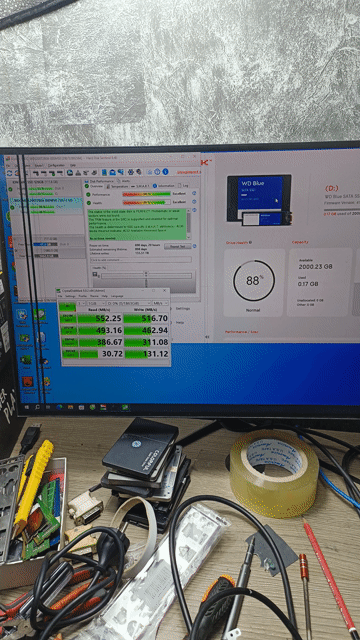
Task: Click the scrollbar of the green status text box
Action: [x=188, y=224]
